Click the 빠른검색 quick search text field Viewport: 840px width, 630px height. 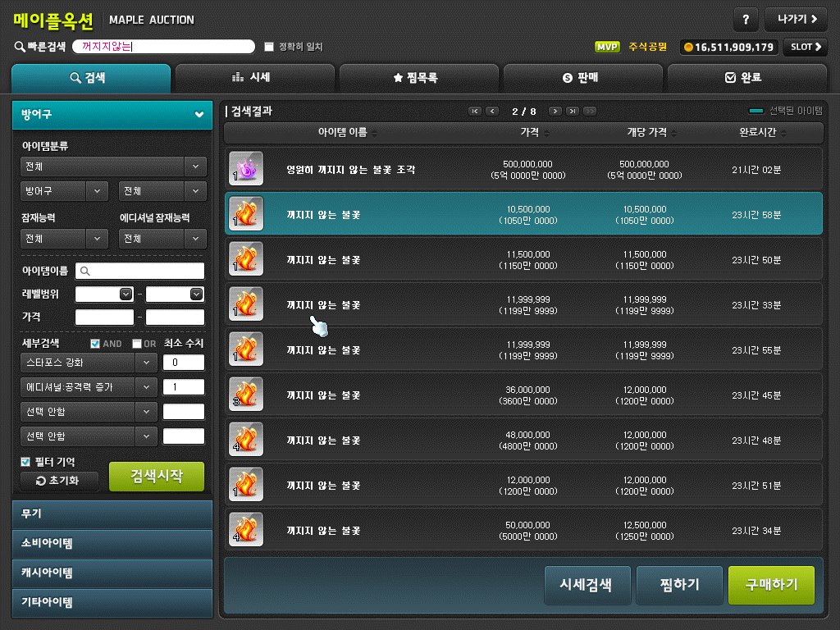click(163, 47)
